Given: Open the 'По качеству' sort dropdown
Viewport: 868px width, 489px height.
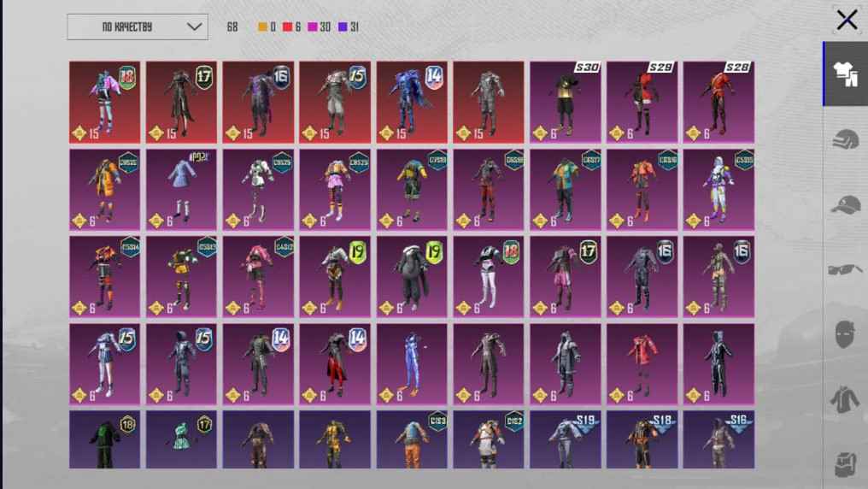Looking at the screenshot, I should pyautogui.click(x=138, y=27).
